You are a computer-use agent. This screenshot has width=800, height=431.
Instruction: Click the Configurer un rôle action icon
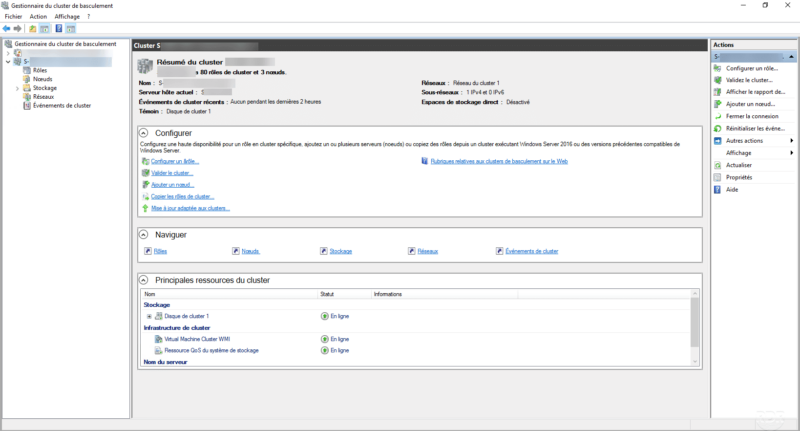pos(717,68)
